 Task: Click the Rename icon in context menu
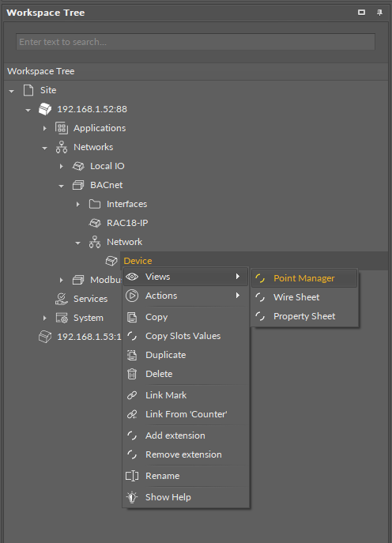pos(132,476)
